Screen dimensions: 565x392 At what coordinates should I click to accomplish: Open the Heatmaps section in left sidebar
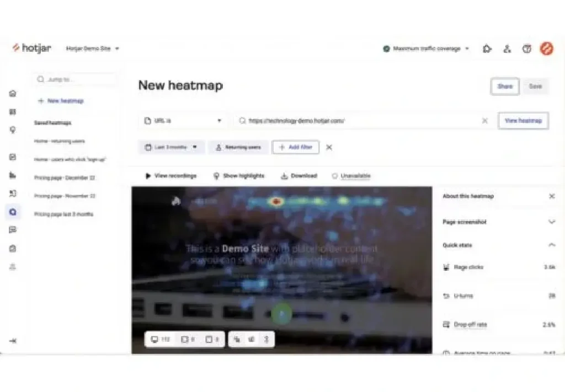13,212
